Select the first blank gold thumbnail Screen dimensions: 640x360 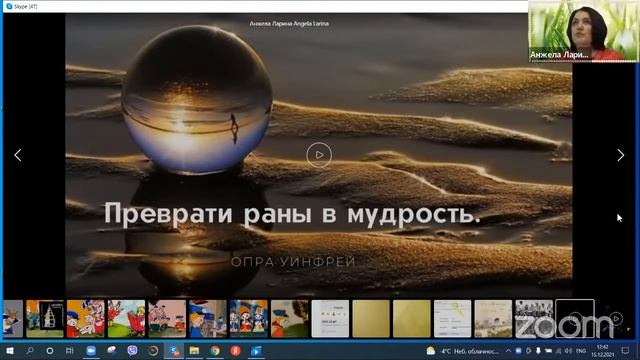pos(371,319)
